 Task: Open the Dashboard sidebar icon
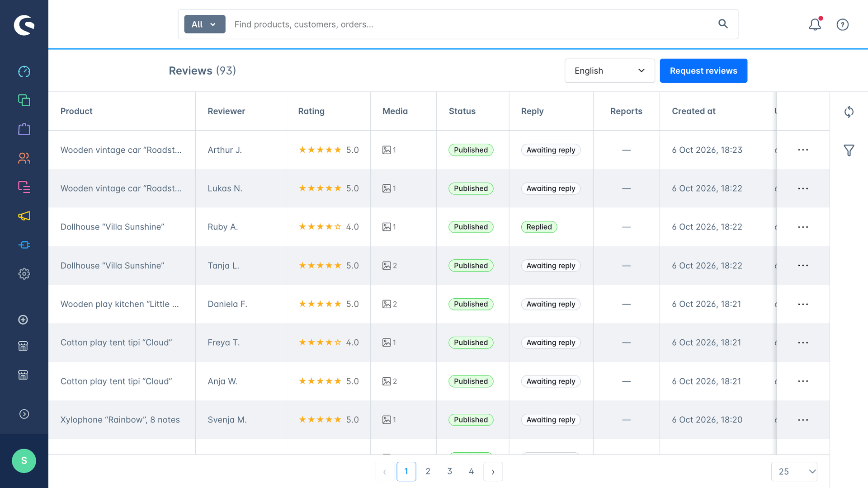[x=24, y=71]
